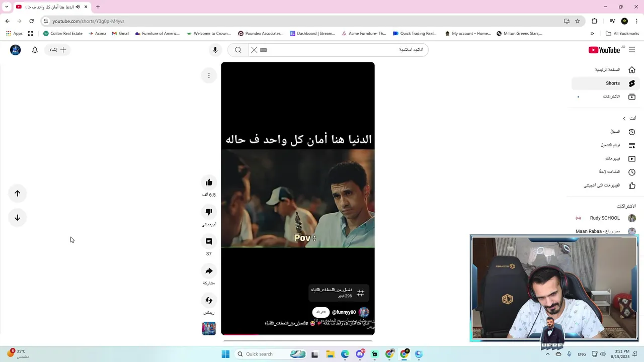
Task: Open Your videos in the sidebar
Action: pyautogui.click(x=606, y=158)
